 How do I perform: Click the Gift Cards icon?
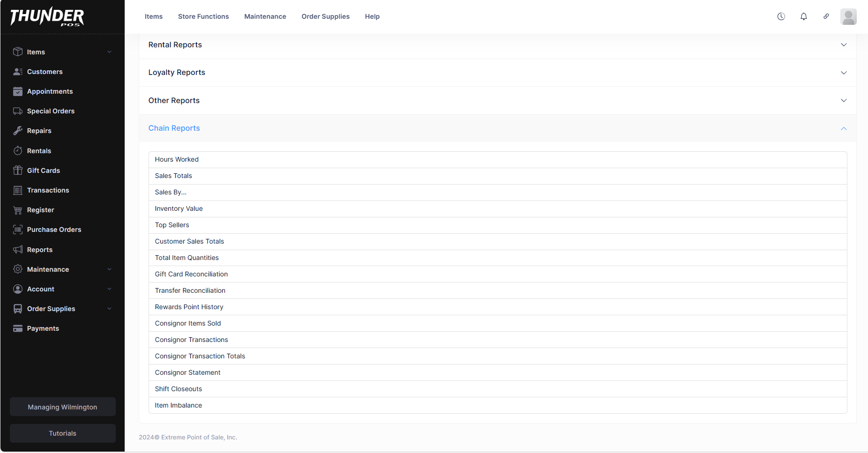pos(18,171)
